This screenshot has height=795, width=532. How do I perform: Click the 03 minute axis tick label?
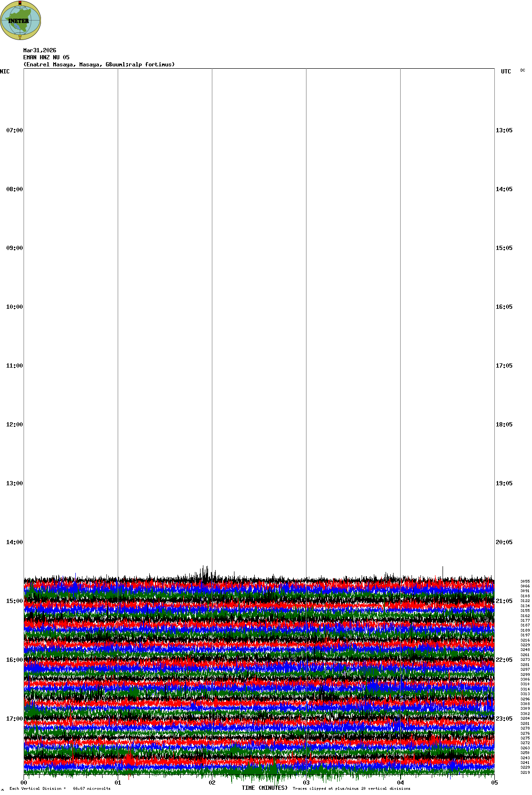pyautogui.click(x=306, y=783)
